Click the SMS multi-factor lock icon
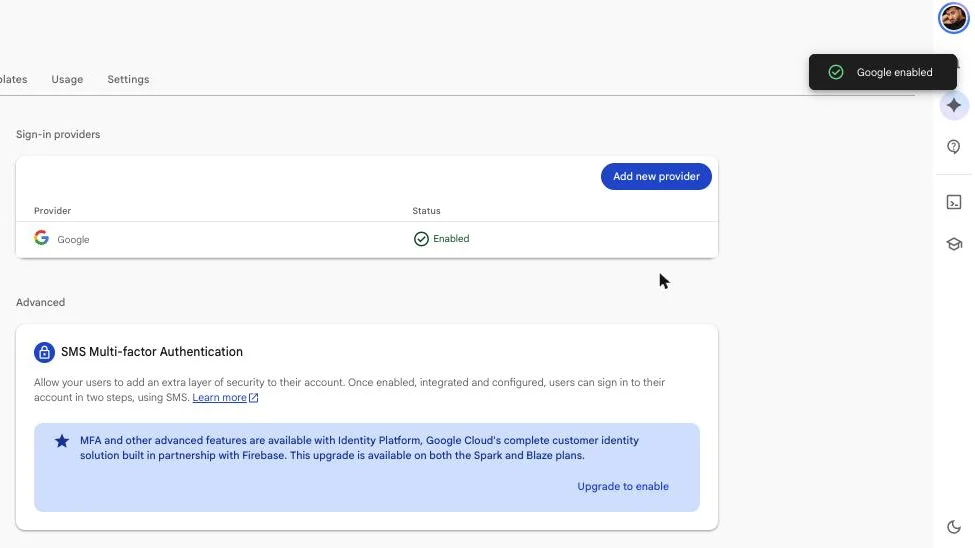 tap(44, 352)
